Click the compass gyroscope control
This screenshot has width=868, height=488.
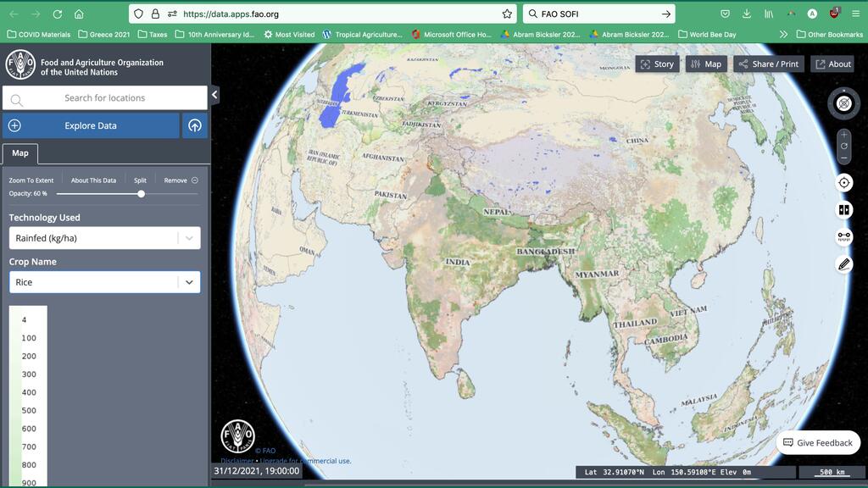[x=843, y=103]
